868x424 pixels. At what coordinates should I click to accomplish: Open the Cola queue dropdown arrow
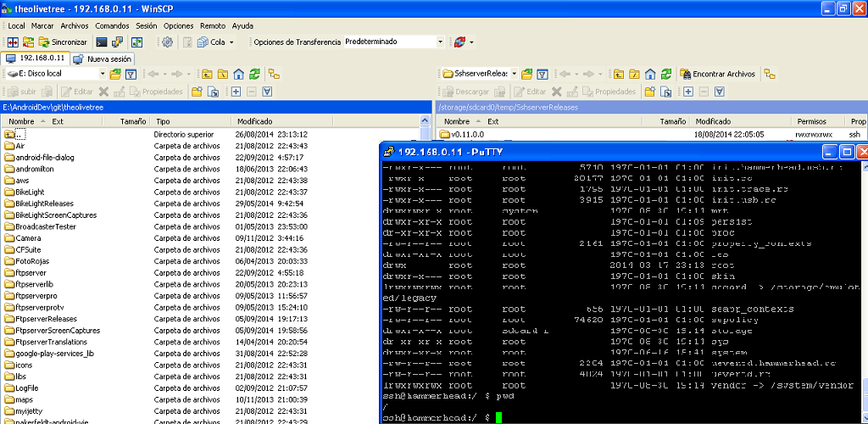(x=231, y=42)
